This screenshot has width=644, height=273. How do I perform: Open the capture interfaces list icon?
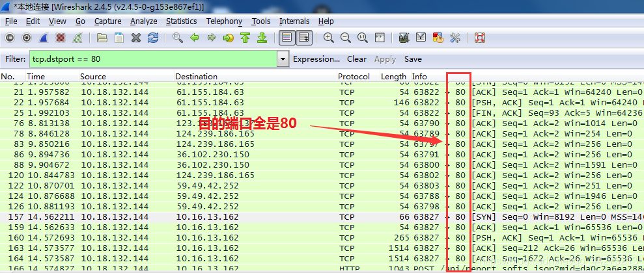coord(10,38)
